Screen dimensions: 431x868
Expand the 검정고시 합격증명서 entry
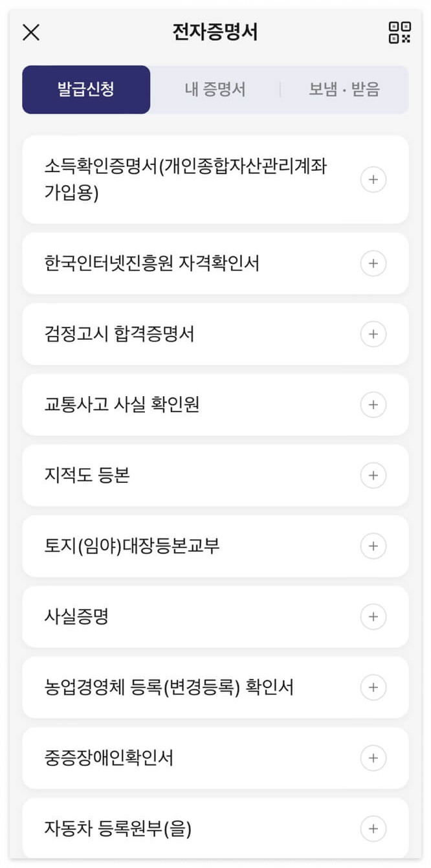pos(373,334)
